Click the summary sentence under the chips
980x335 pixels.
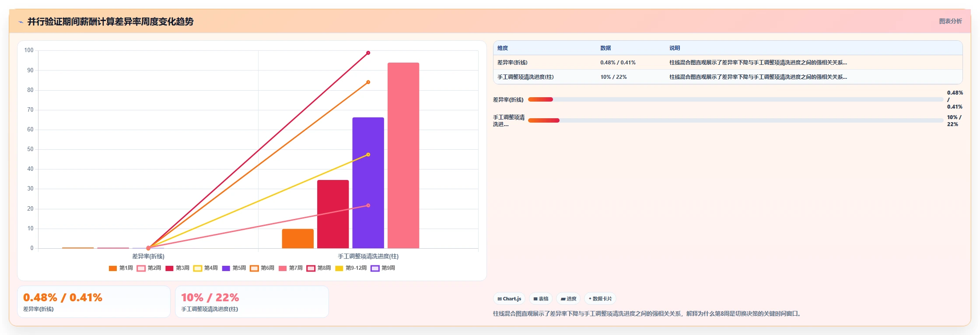coord(647,314)
